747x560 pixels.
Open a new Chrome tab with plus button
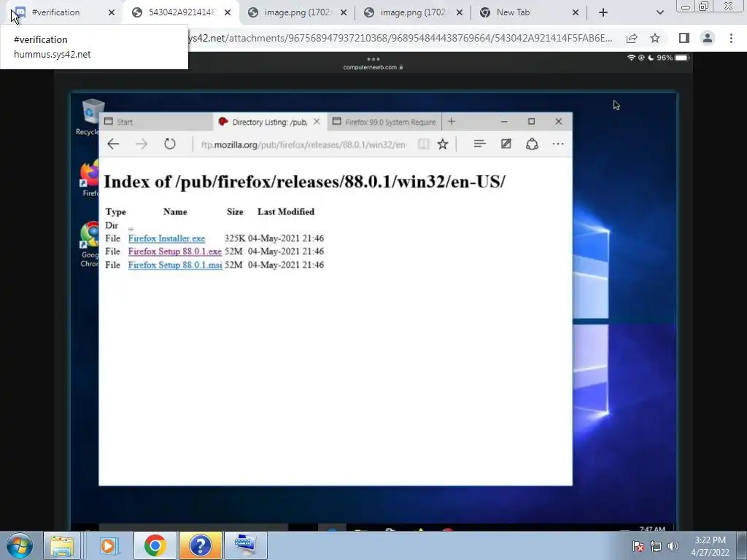[x=603, y=13]
